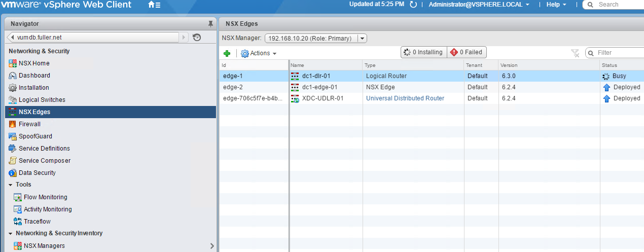This screenshot has width=644, height=252.
Task: Open the Universal Distributed Router link
Action: pos(405,98)
